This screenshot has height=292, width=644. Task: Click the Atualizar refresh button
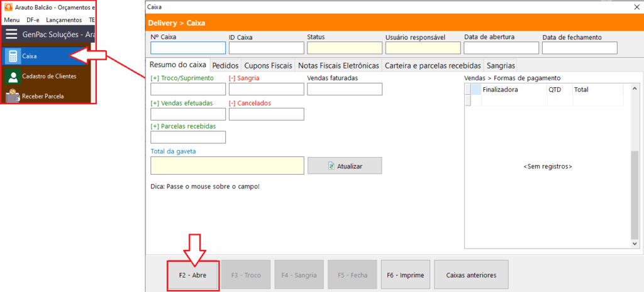pyautogui.click(x=345, y=166)
